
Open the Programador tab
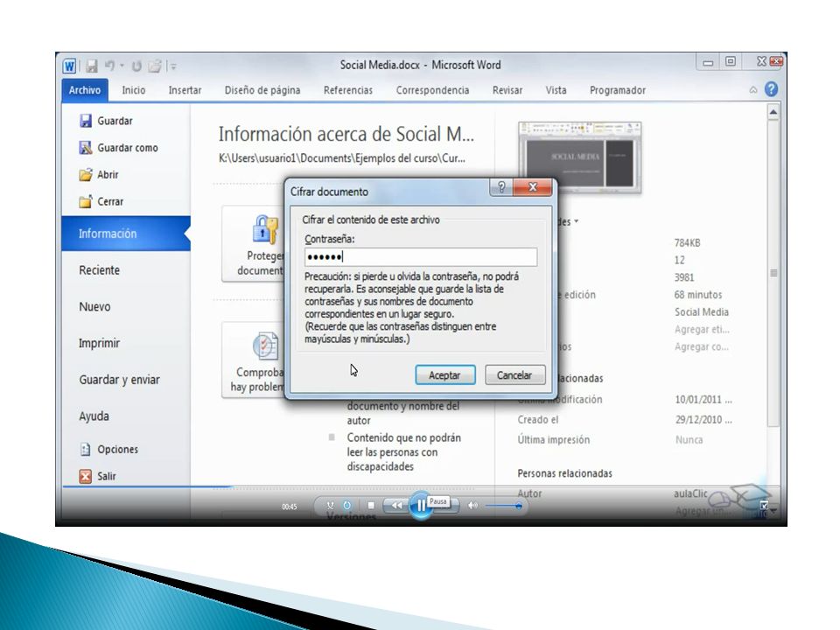tap(618, 90)
